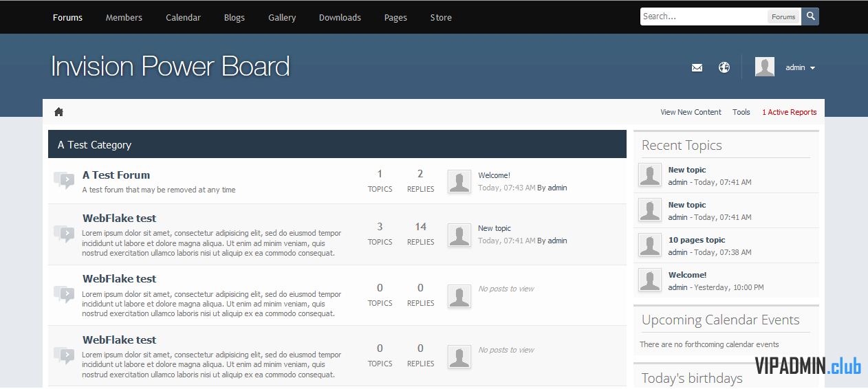Open 1 Active Reports link
Viewport: 868px width, 389px height.
(790, 112)
